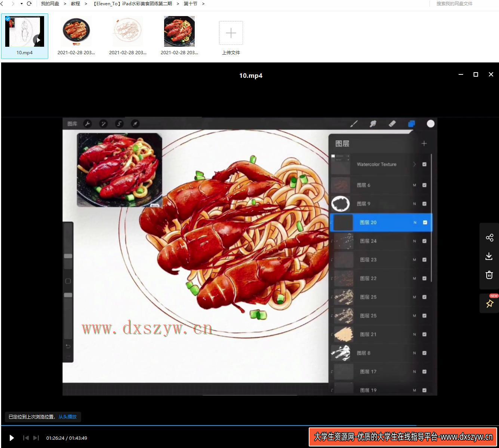Open blend mode M of 图层 22
Screen dimensions: 499x448
click(414, 279)
